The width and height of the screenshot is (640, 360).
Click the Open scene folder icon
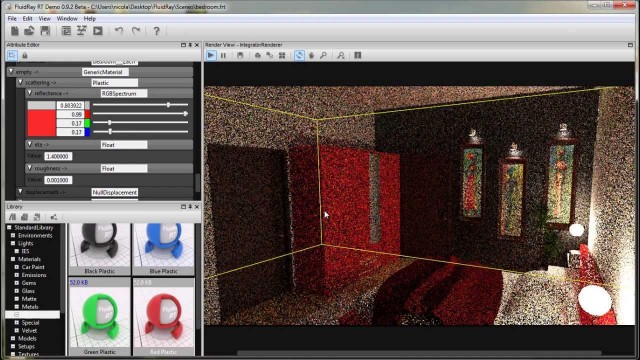29,31
